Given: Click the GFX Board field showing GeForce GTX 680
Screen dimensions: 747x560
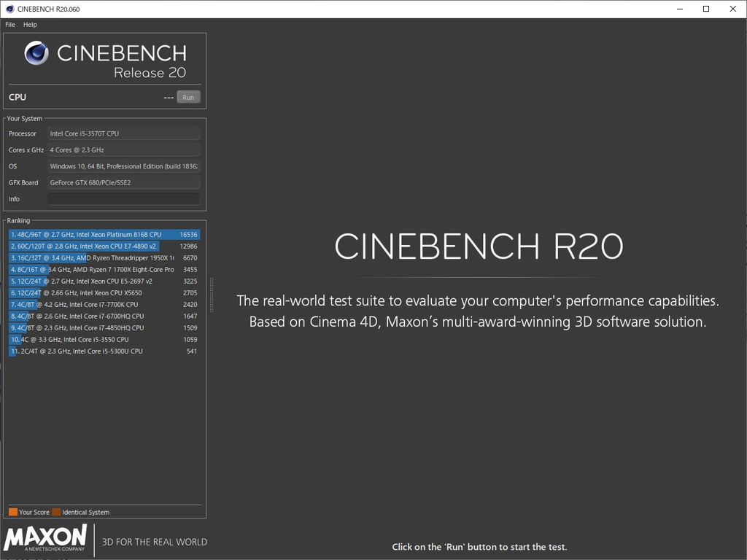Looking at the screenshot, I should point(123,182).
